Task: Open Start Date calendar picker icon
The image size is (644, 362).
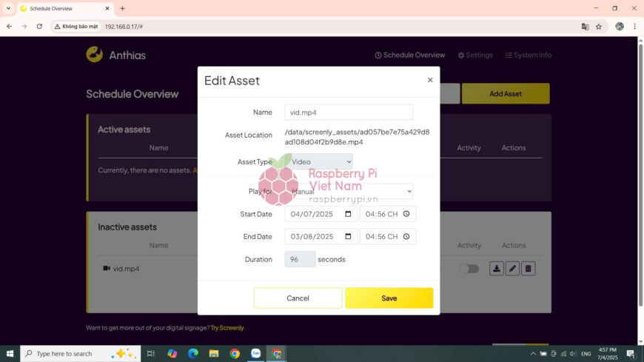Action: 348,214
